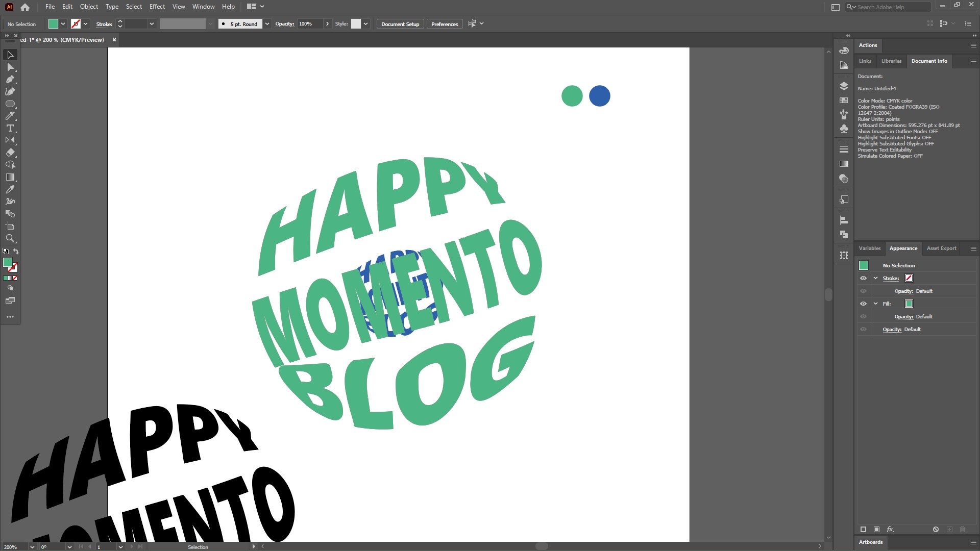Toggle eye of bottom Opacity row
Image resolution: width=980 pixels, height=551 pixels.
point(863,329)
